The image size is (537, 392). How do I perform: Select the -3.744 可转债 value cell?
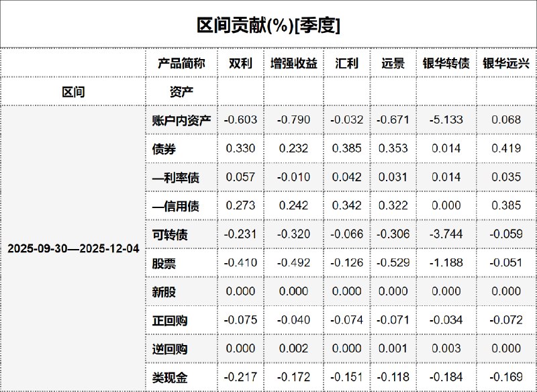pos(446,234)
